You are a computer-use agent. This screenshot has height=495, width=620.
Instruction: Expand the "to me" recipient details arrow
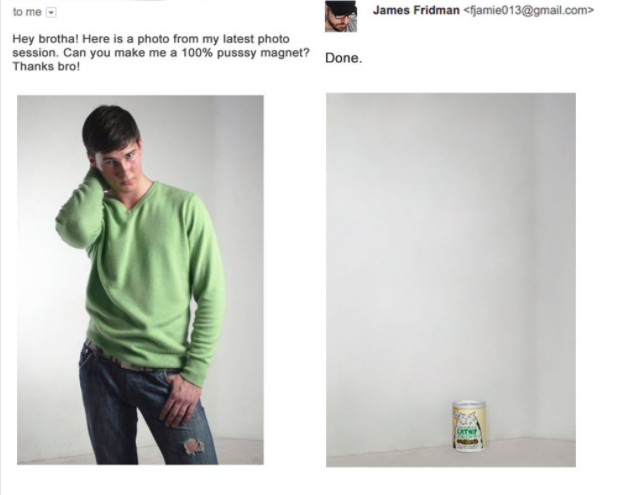51,12
